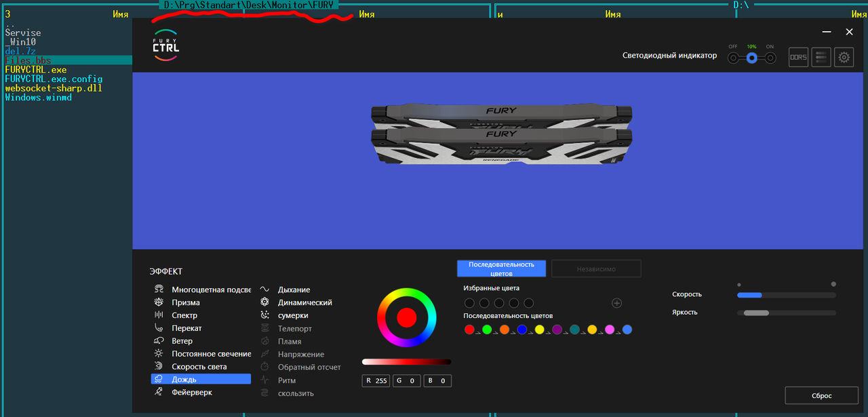Select FURYCTRL.exe.config in file manager
This screenshot has width=868, height=417.
point(54,79)
